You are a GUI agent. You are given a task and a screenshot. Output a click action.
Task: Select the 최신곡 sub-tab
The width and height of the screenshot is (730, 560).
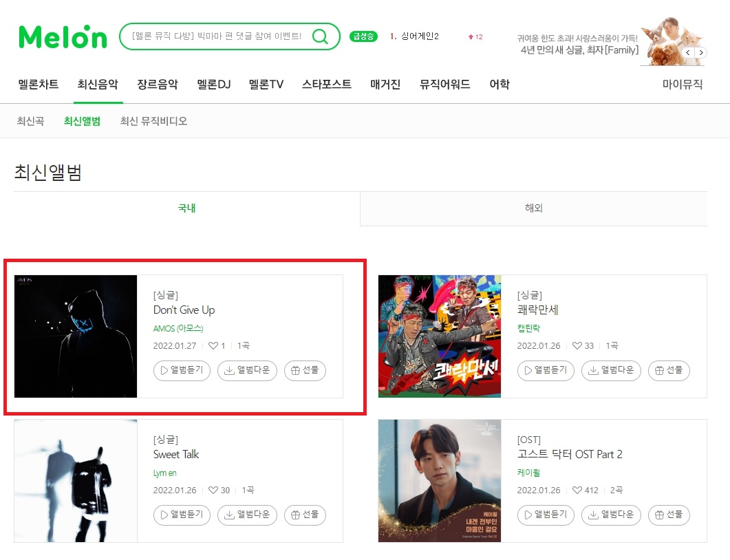(31, 121)
